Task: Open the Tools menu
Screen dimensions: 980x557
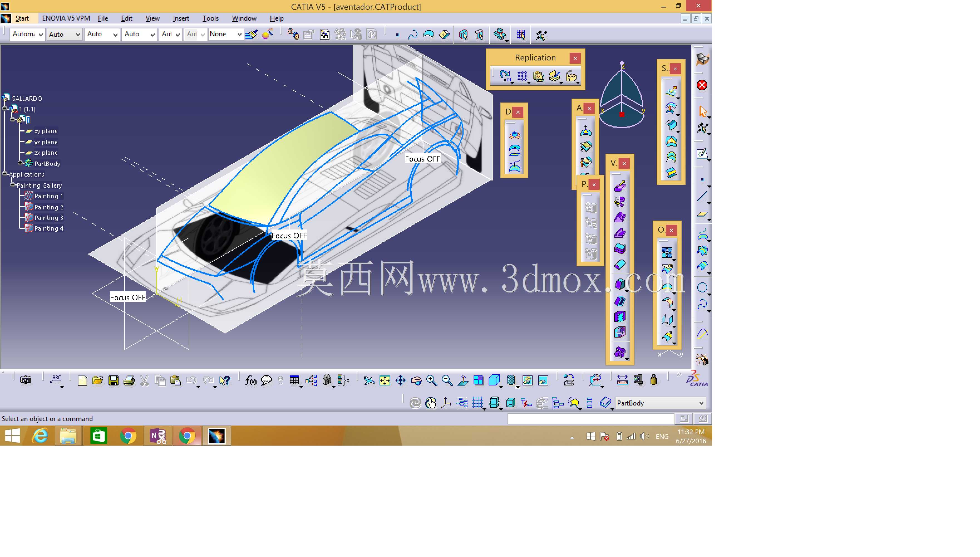Action: 210,18
